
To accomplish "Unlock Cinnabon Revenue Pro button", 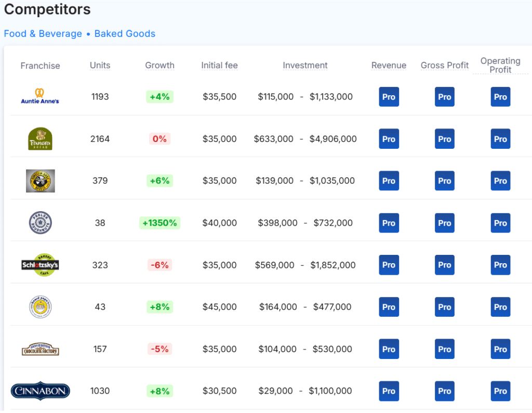I will [389, 391].
